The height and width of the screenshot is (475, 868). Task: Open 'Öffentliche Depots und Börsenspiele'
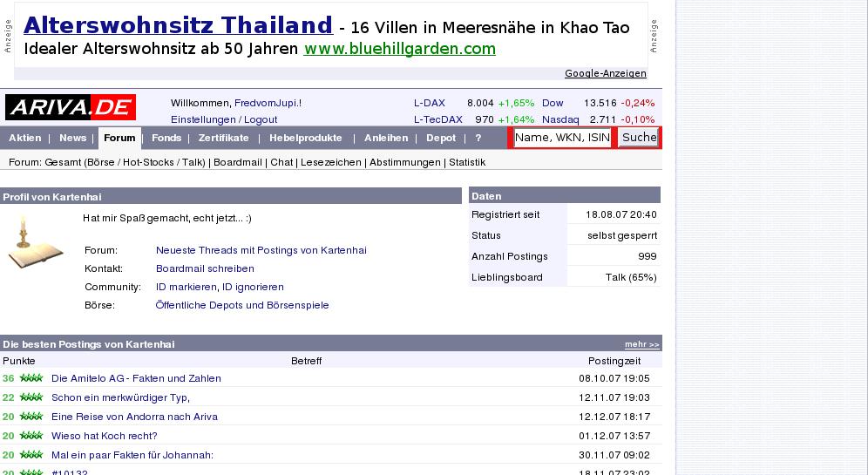tap(242, 305)
